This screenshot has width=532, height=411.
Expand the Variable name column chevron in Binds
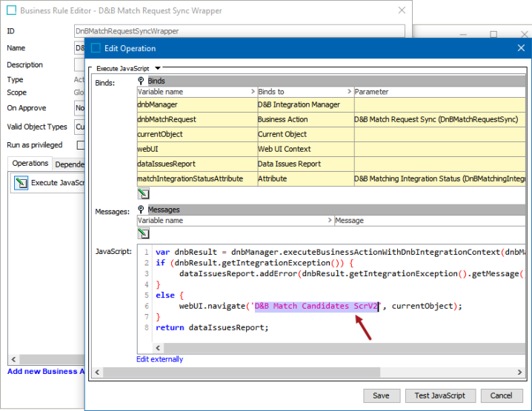253,92
